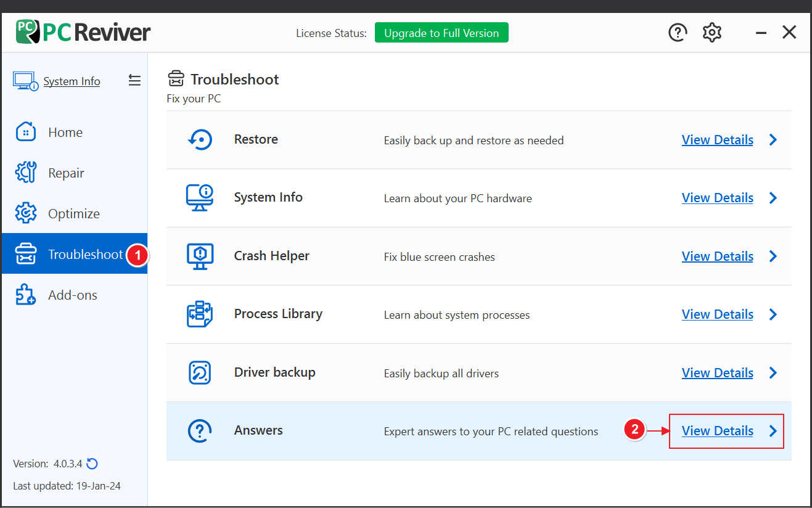This screenshot has width=812, height=508.
Task: Click 'Learn about your PC hardware' description
Action: coord(458,199)
